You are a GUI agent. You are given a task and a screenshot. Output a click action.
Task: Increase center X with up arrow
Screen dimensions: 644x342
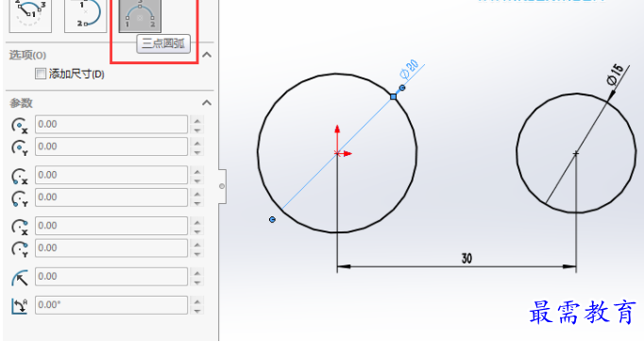197,120
